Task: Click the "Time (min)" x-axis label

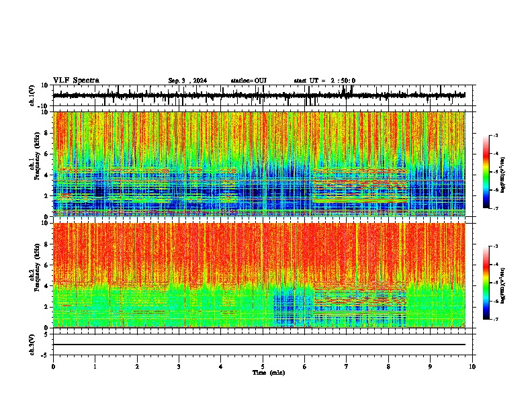Action: click(x=269, y=373)
